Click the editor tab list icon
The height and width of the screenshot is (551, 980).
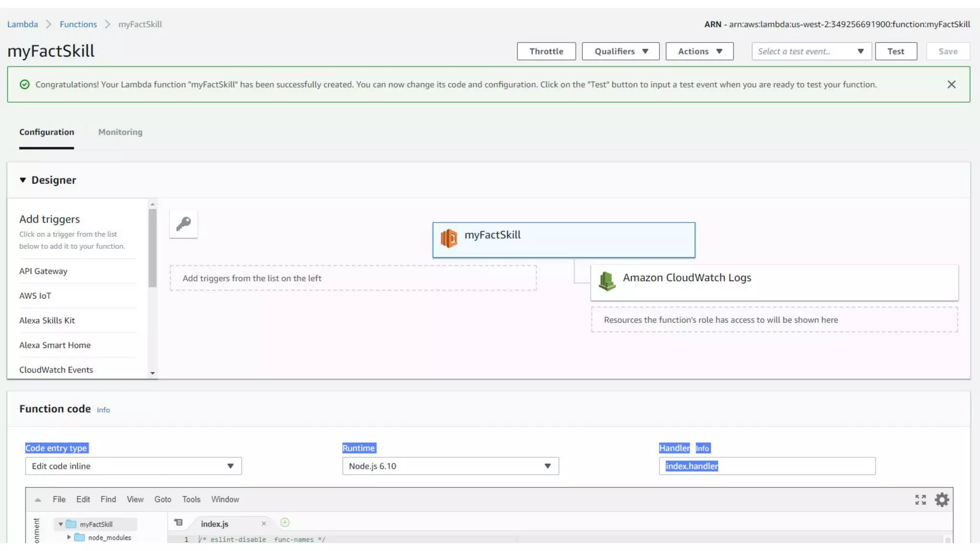click(178, 523)
